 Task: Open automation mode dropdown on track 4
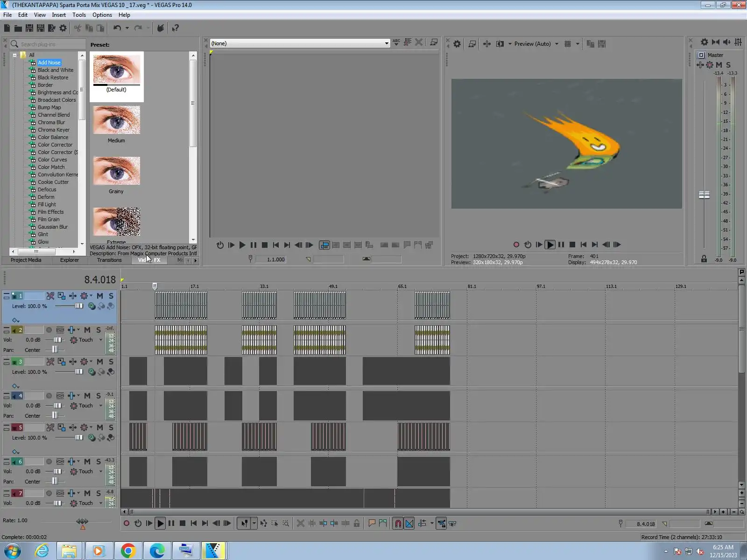[100, 406]
